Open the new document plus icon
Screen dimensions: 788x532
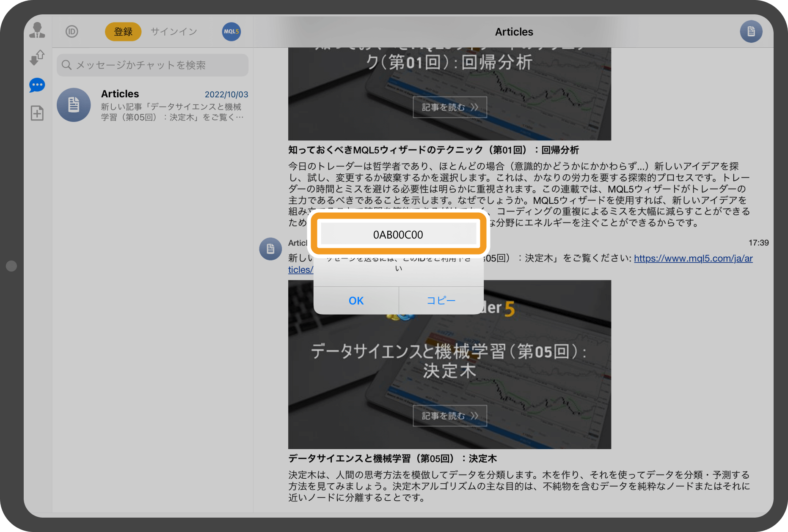coord(37,113)
